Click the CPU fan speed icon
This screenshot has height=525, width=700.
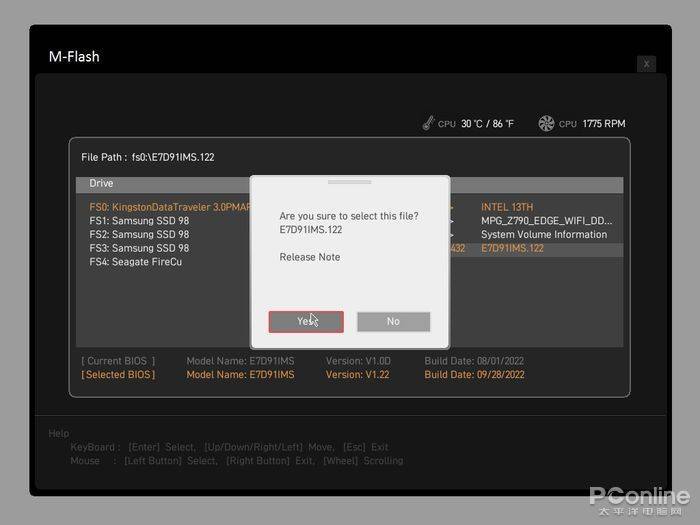click(546, 123)
